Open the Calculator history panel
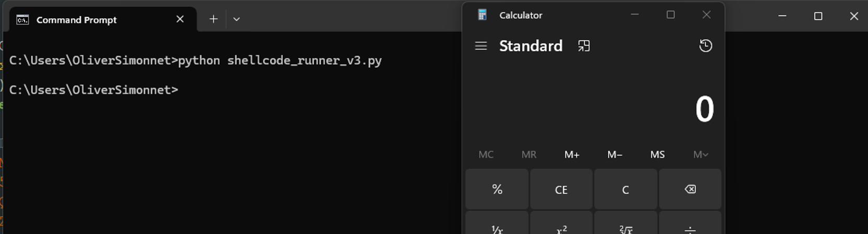Image resolution: width=868 pixels, height=234 pixels. point(705,46)
